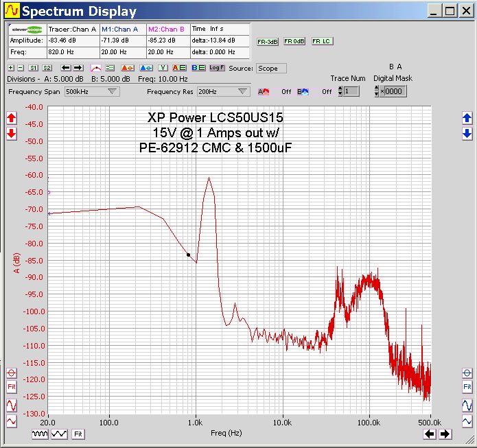This screenshot has height=448, width=477.
Task: Open the list view icon beside tracer
Action: pos(110,68)
